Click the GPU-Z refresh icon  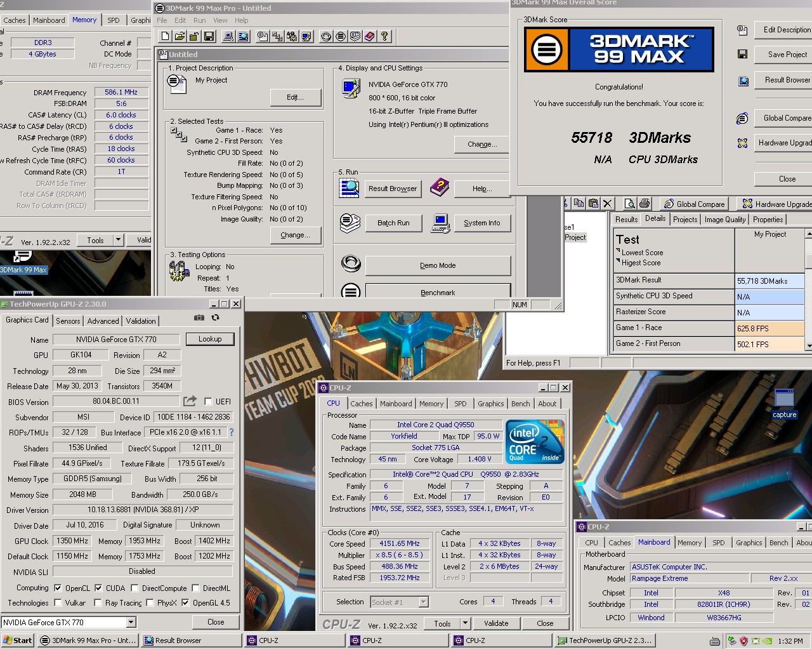pyautogui.click(x=215, y=317)
